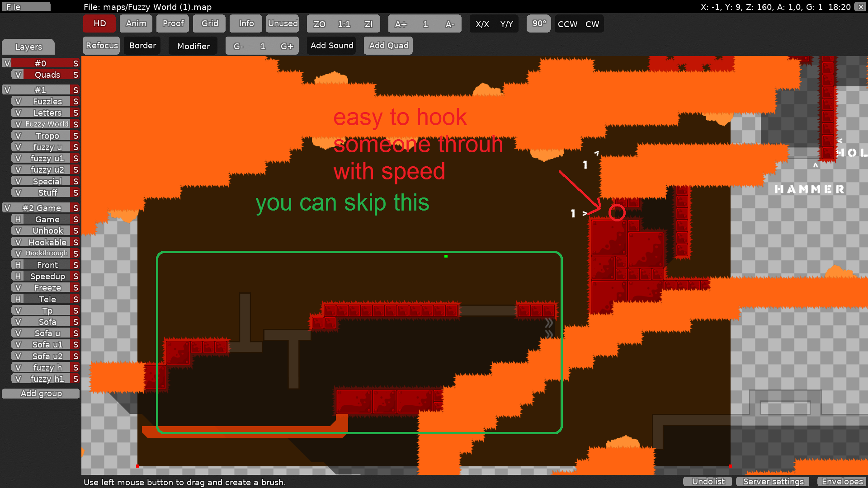Flip brush horizontally with X/X
The image size is (868, 488).
482,24
